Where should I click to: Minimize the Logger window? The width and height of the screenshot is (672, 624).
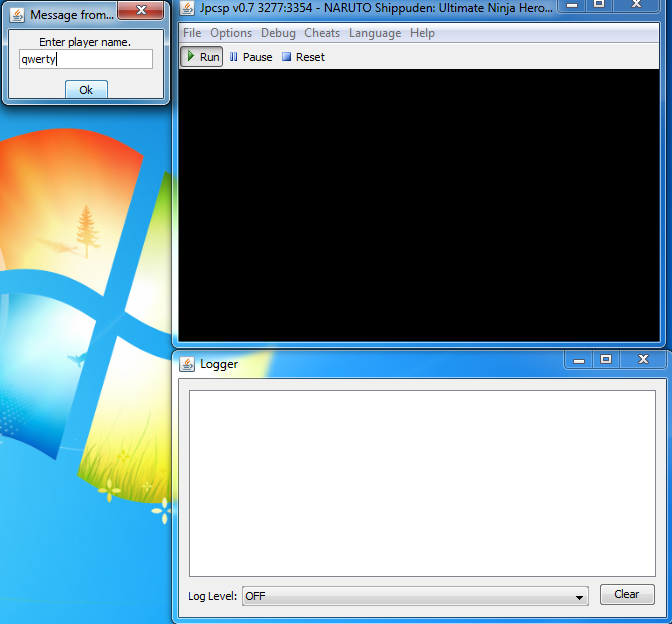point(579,360)
